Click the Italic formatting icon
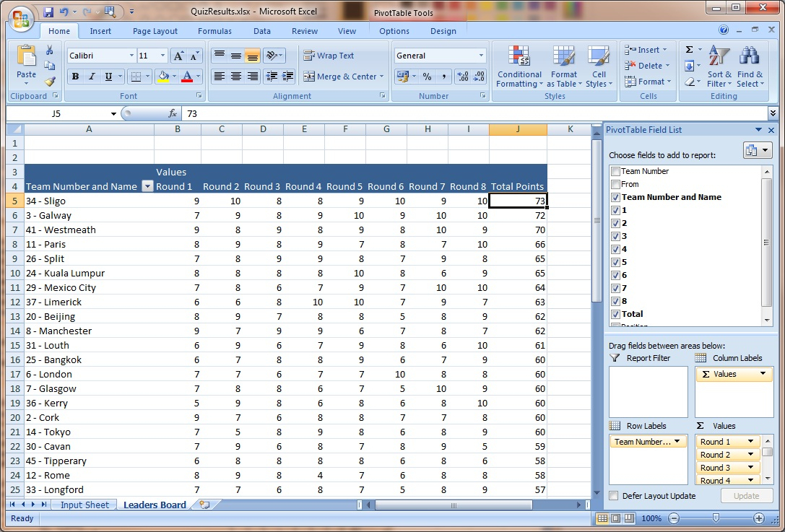 coord(92,77)
